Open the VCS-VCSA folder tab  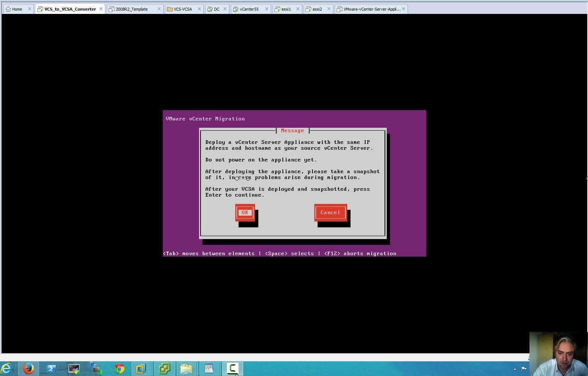(x=183, y=9)
